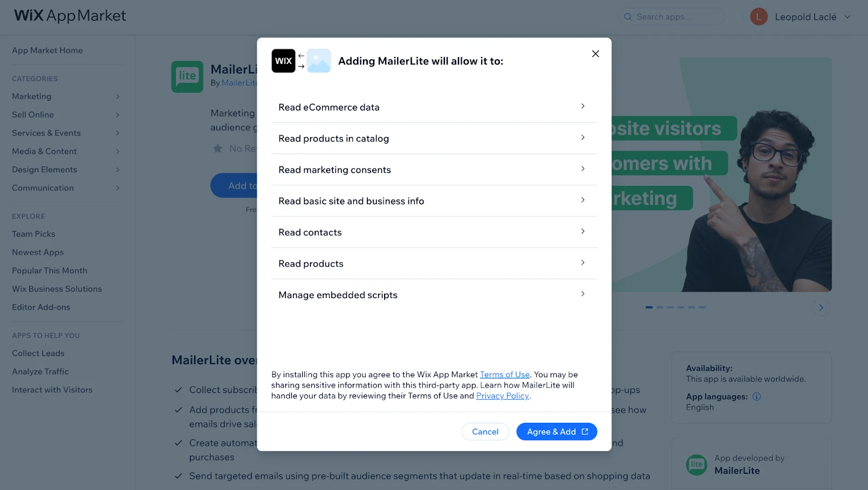Click the user avatar icon
The width and height of the screenshot is (868, 490).
(758, 17)
